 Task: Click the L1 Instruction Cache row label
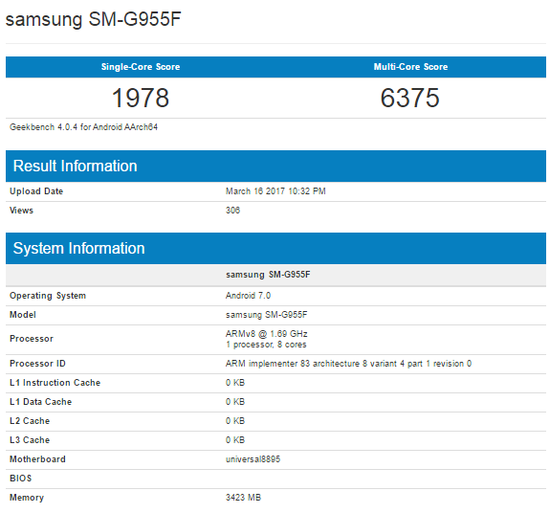click(x=55, y=383)
